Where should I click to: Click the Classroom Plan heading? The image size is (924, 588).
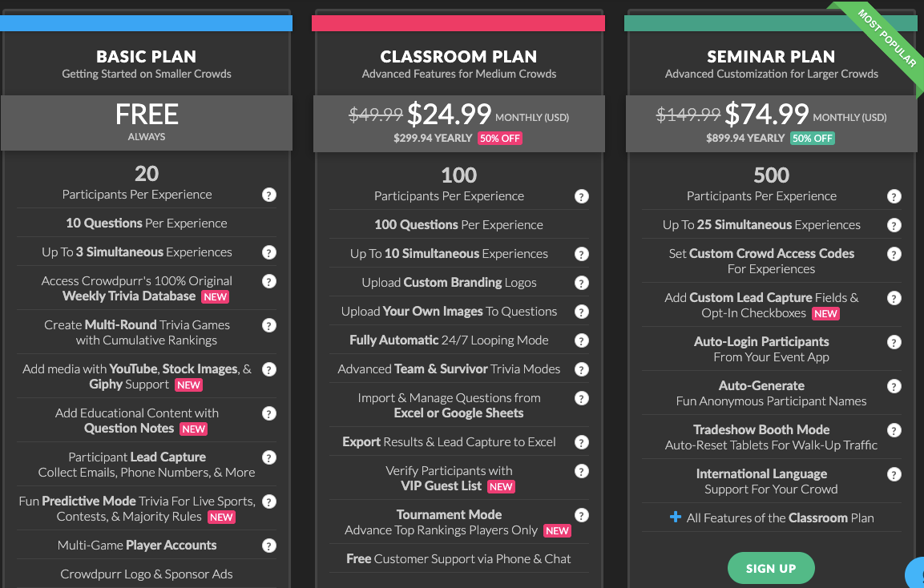point(458,57)
